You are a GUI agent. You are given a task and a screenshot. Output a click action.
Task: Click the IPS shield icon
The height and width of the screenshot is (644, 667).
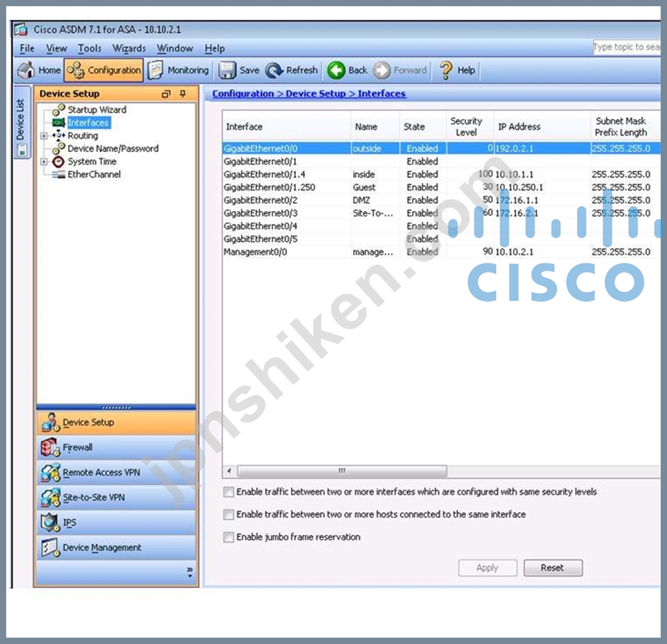click(x=50, y=522)
